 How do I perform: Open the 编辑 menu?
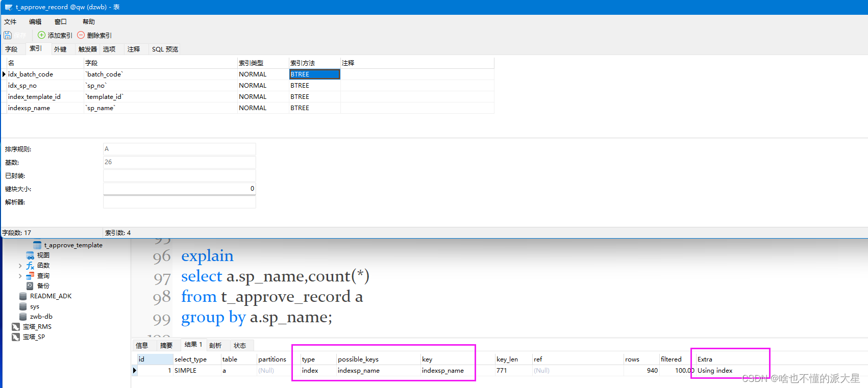click(x=35, y=22)
